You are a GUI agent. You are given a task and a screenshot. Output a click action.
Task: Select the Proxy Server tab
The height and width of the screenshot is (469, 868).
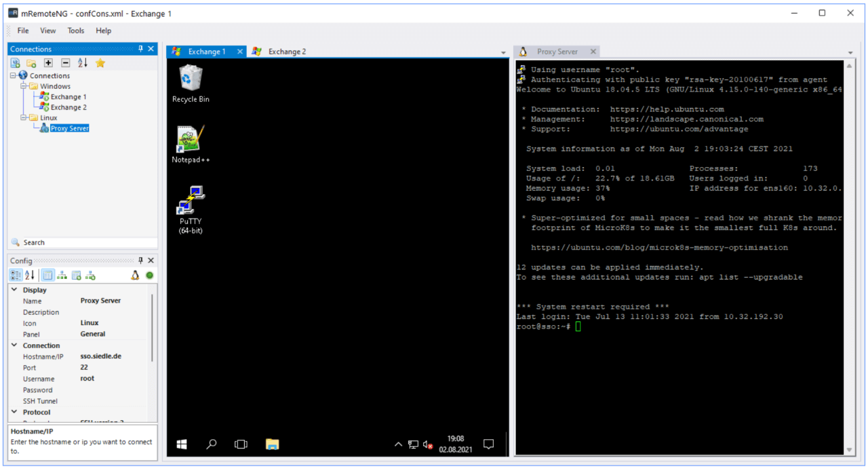point(557,52)
